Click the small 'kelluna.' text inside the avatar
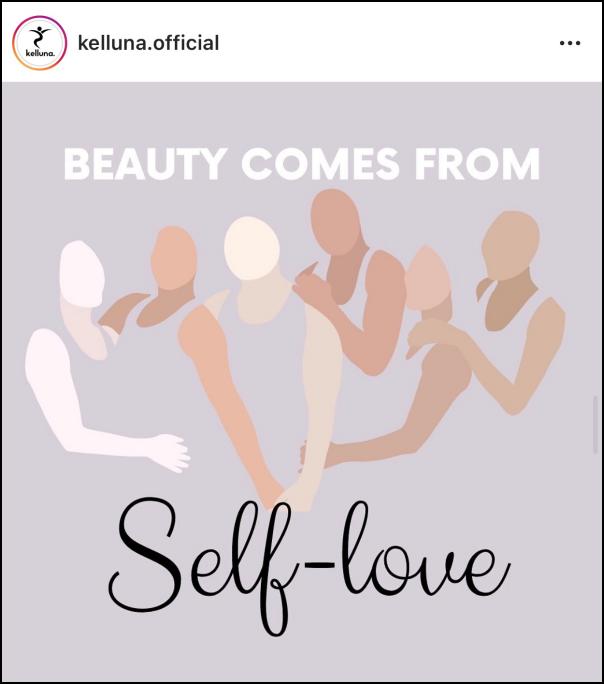 (x=40, y=53)
